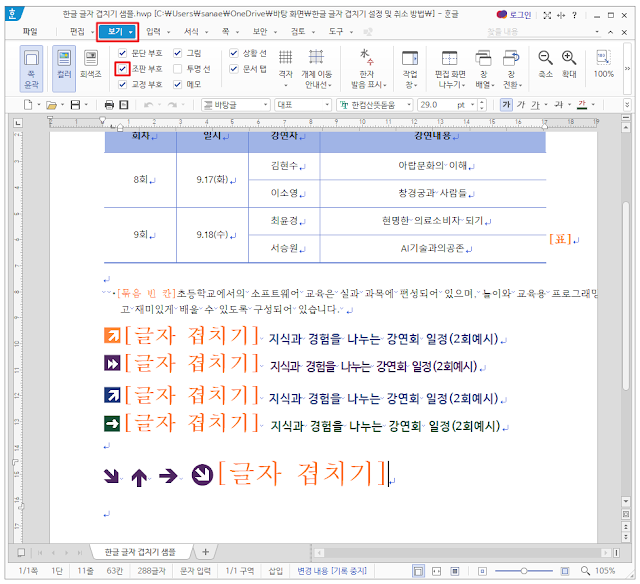Click 변경 내용 [기록 중지] in status bar

[332, 571]
